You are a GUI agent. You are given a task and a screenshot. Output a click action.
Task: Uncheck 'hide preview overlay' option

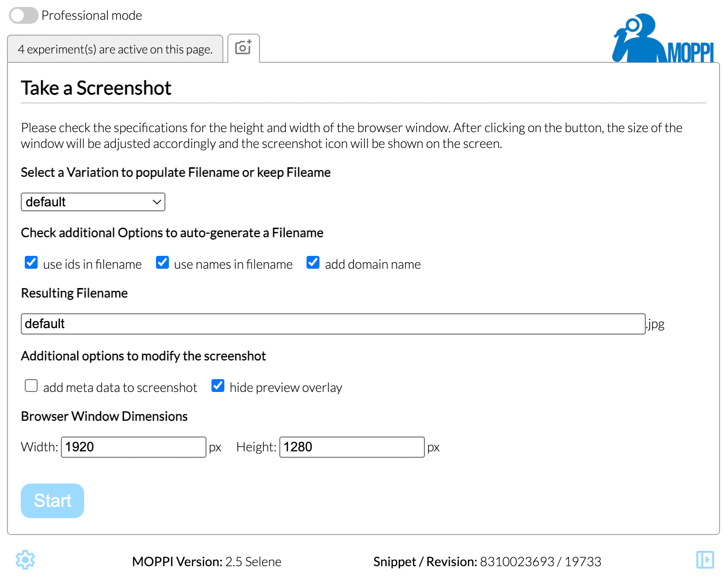pos(218,386)
